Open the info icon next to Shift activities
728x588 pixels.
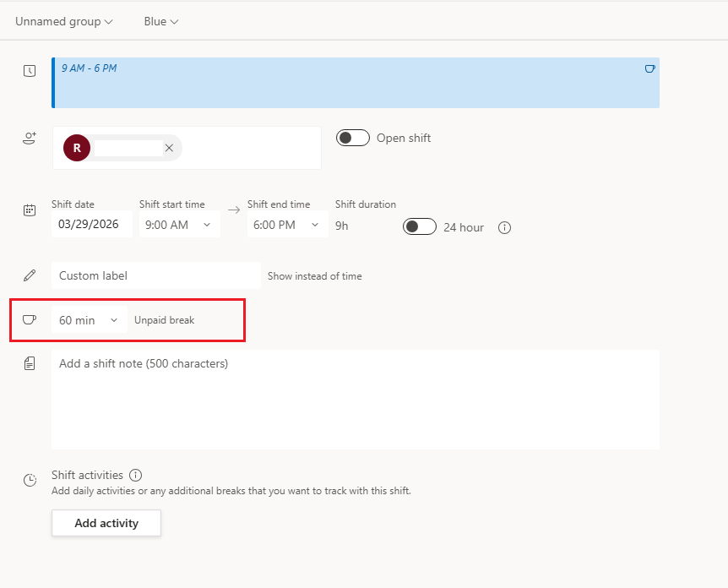click(136, 475)
